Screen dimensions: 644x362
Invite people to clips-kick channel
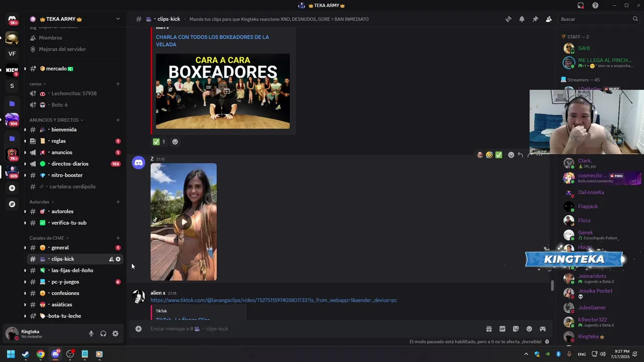point(111,259)
